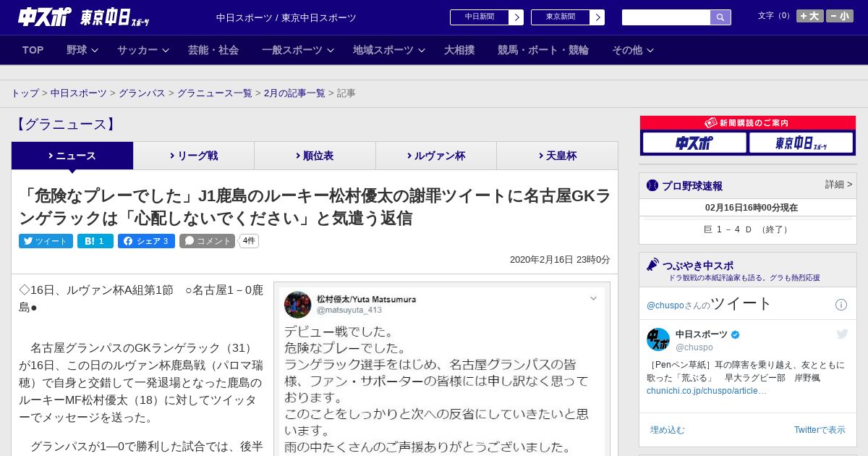Screen dimensions: 868x456
Task: Click the 中スポ subscription banner button
Action: pos(694,143)
